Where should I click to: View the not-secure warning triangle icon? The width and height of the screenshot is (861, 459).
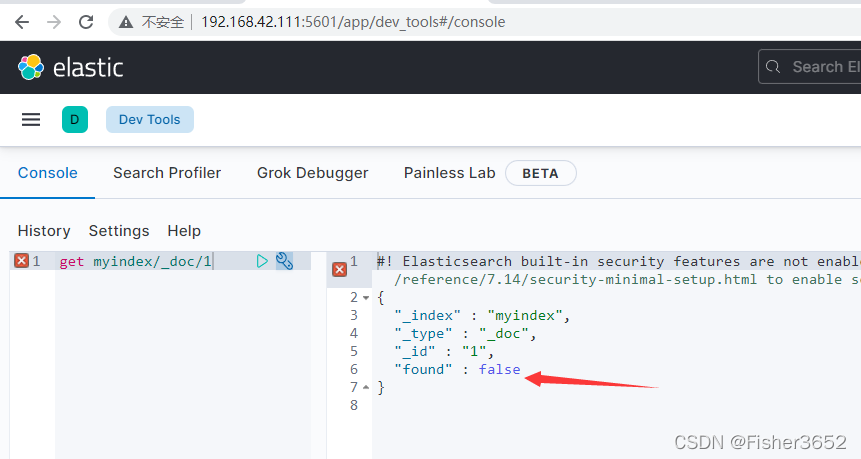[126, 22]
